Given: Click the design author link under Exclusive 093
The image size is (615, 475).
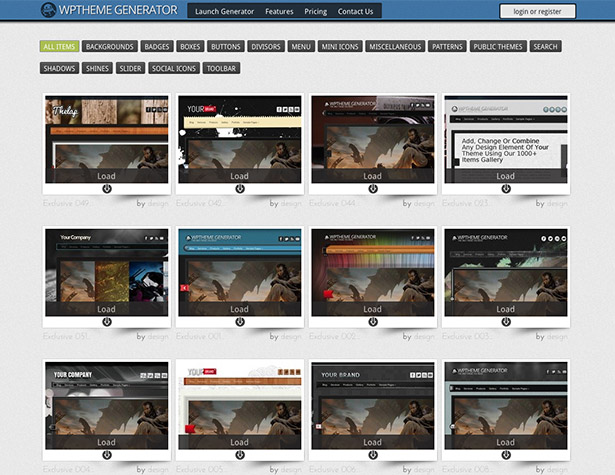Looking at the screenshot, I should [x=557, y=203].
